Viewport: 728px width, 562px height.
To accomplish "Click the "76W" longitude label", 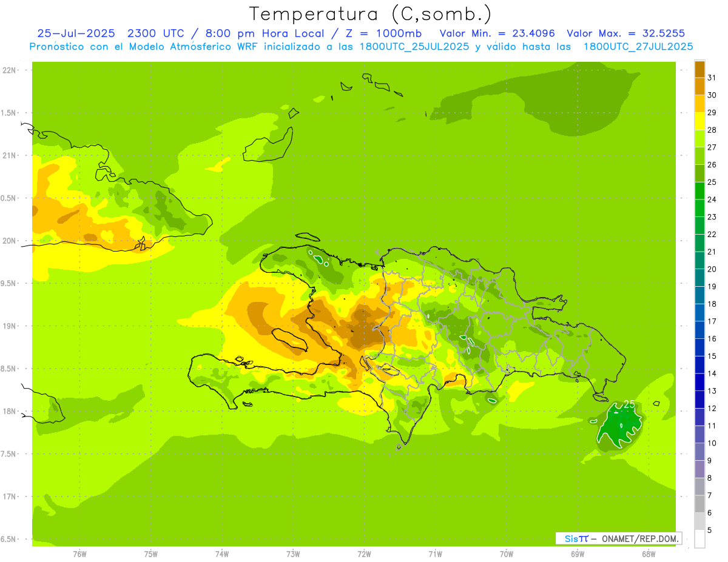I will pyautogui.click(x=79, y=554).
